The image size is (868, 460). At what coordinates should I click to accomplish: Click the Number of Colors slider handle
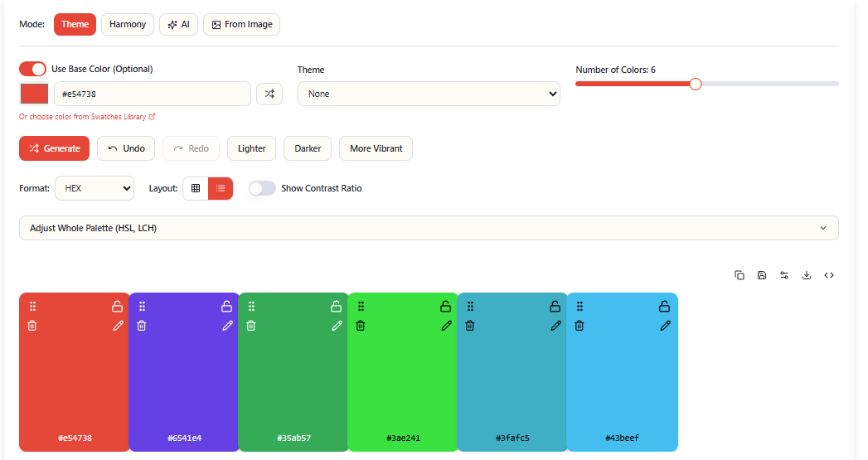click(696, 84)
